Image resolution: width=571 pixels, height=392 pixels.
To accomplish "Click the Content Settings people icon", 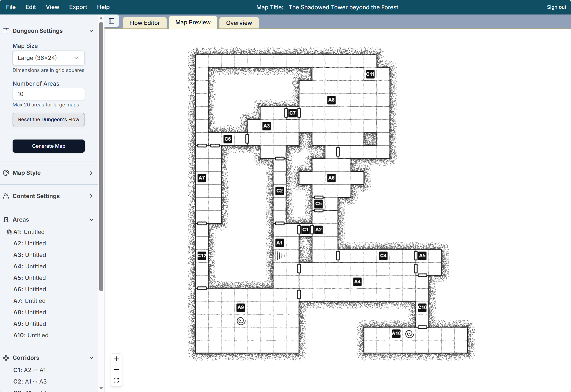I will point(6,196).
